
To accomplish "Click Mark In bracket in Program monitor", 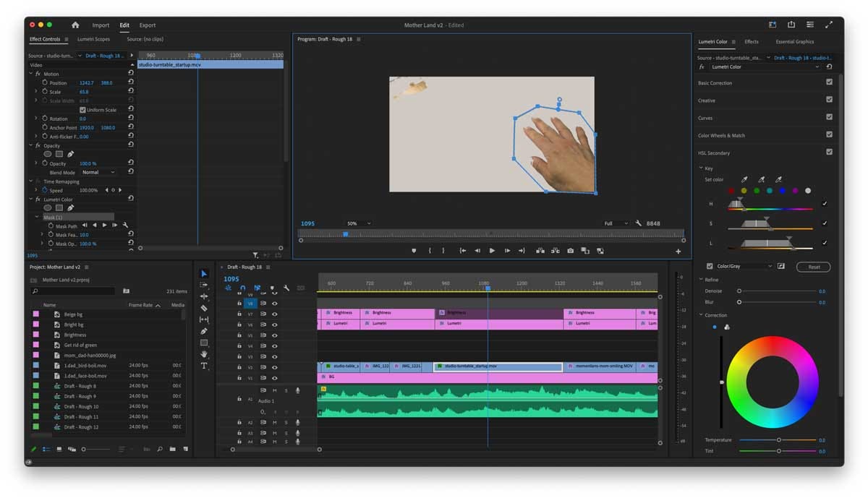I will click(x=430, y=251).
